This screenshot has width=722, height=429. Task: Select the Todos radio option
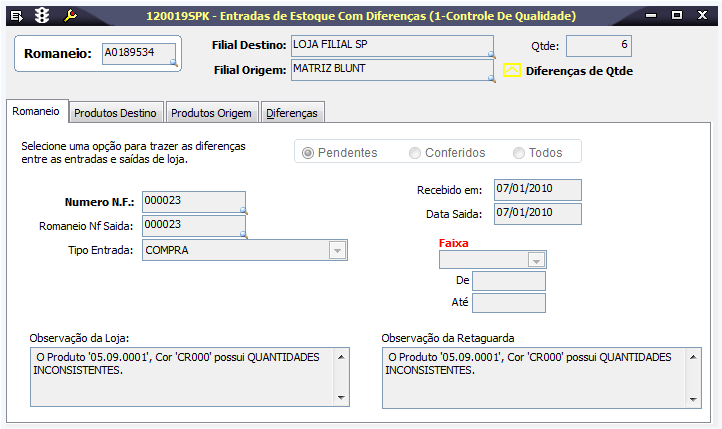pos(519,153)
